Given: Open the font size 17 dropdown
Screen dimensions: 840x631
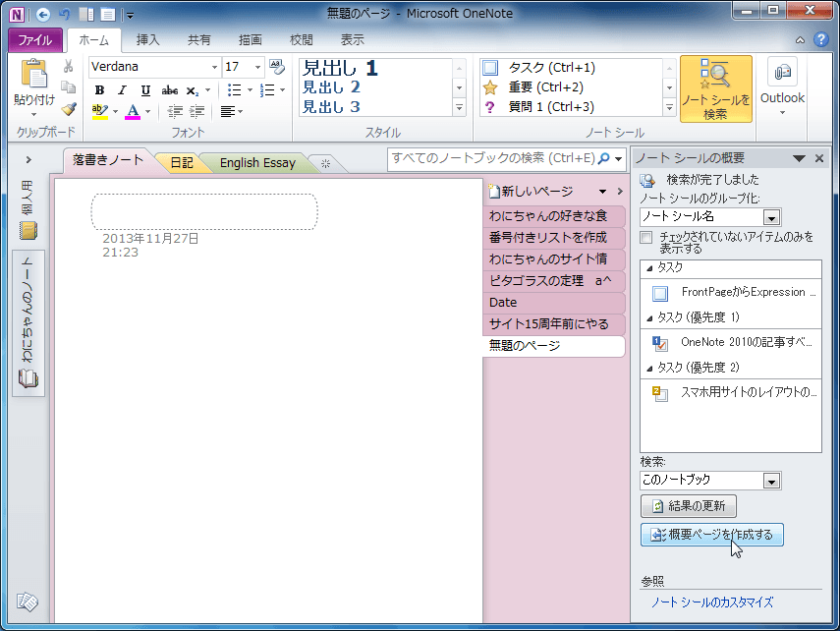Looking at the screenshot, I should [257, 67].
